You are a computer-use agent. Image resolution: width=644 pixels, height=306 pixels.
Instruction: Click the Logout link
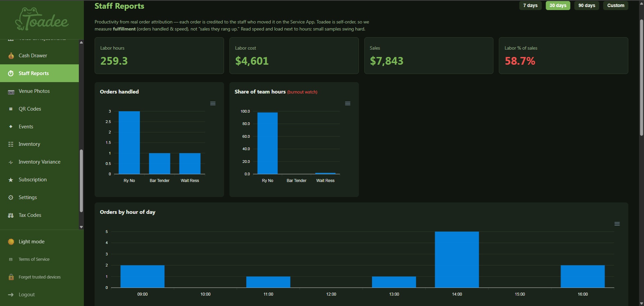point(42,295)
